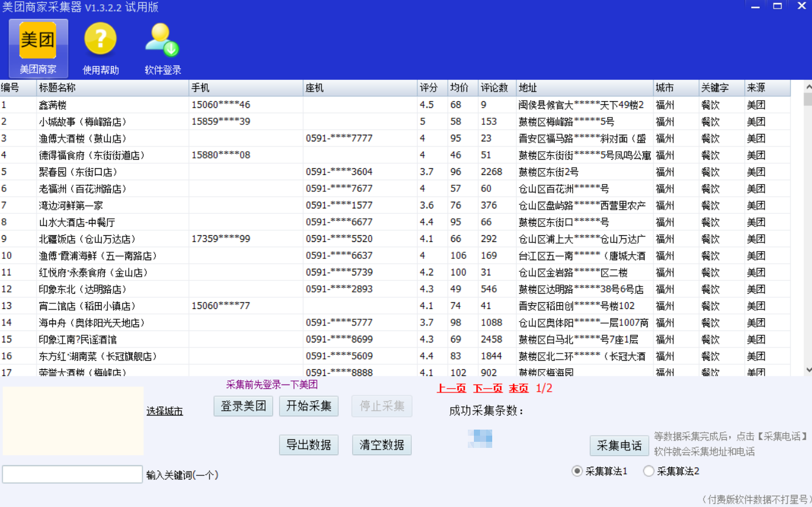Open the 软件登录 login icon
Image resolution: width=812 pixels, height=507 pixels.
pyautogui.click(x=163, y=48)
